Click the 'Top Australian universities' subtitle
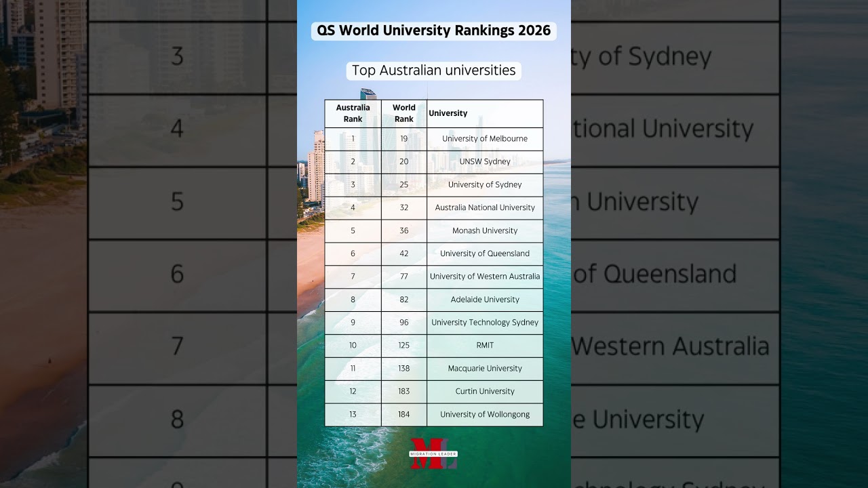The height and width of the screenshot is (488, 868). [x=434, y=70]
